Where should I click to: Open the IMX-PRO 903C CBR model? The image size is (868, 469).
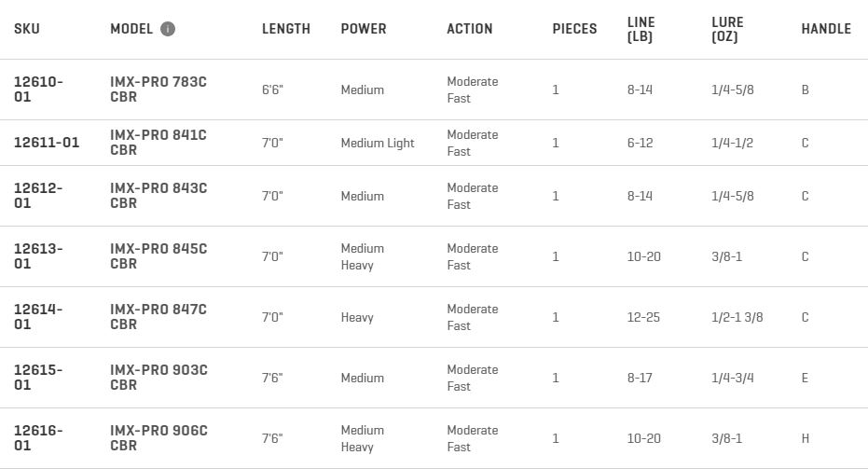[158, 378]
